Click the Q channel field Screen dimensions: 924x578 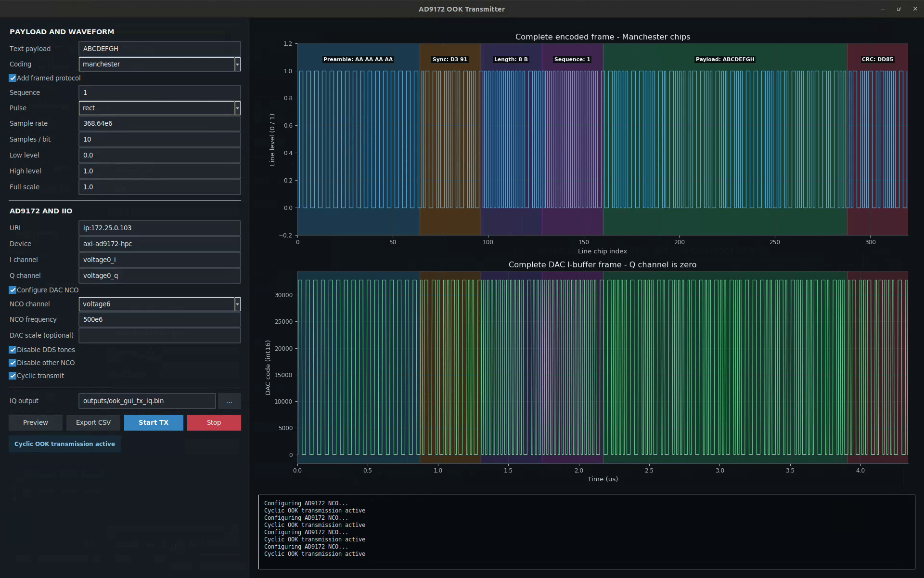(x=160, y=276)
